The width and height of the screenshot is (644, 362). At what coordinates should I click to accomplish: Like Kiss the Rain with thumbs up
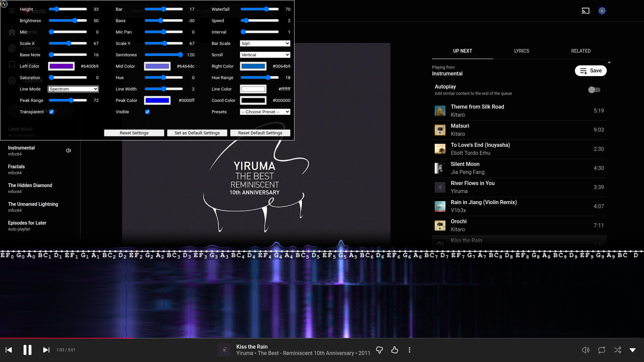click(x=394, y=350)
